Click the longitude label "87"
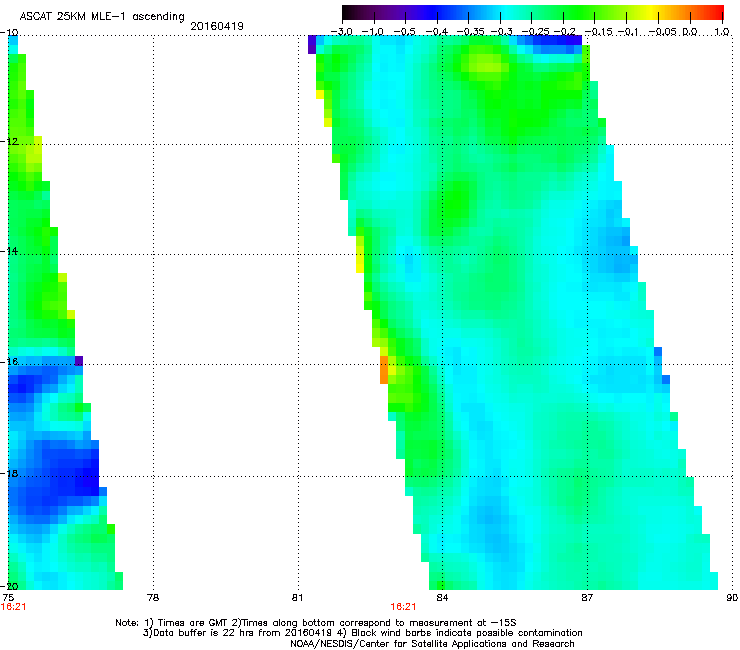This screenshot has width=740, height=650. coord(587,598)
